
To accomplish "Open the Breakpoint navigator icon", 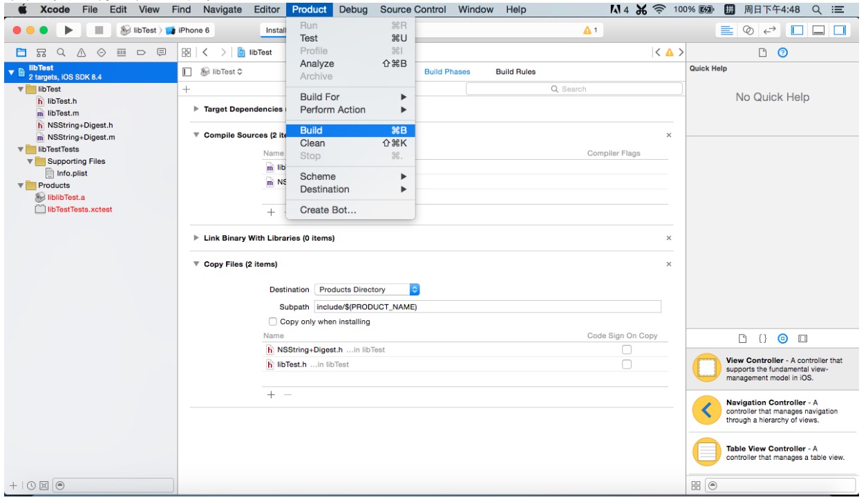I will [142, 52].
